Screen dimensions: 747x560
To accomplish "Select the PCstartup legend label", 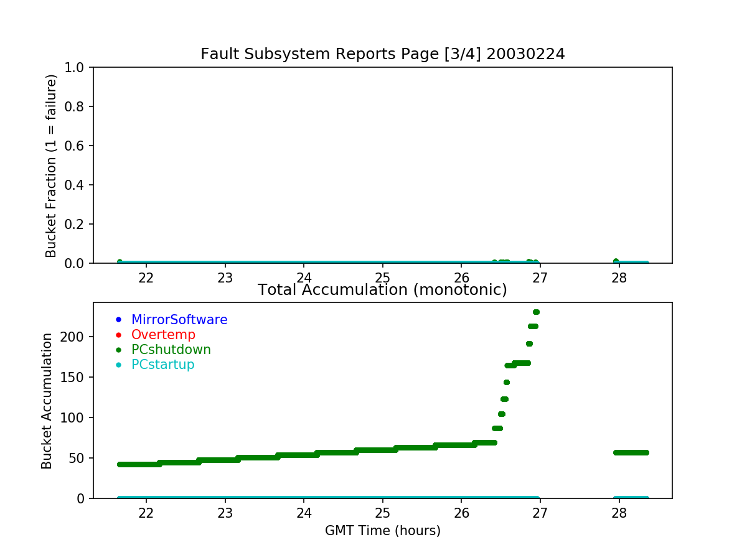I will click(163, 365).
